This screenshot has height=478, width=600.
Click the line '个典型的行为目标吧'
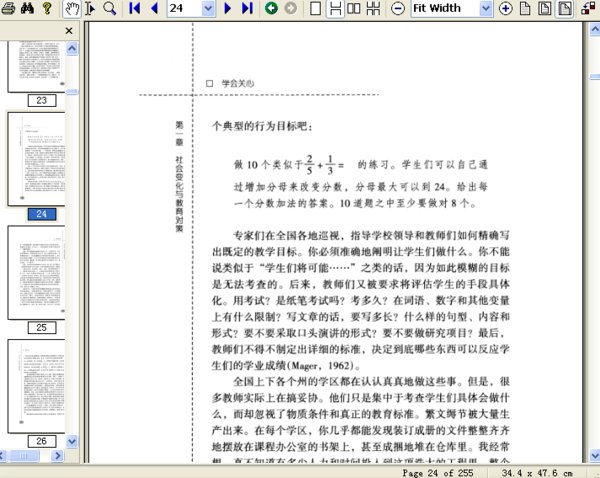pos(260,126)
